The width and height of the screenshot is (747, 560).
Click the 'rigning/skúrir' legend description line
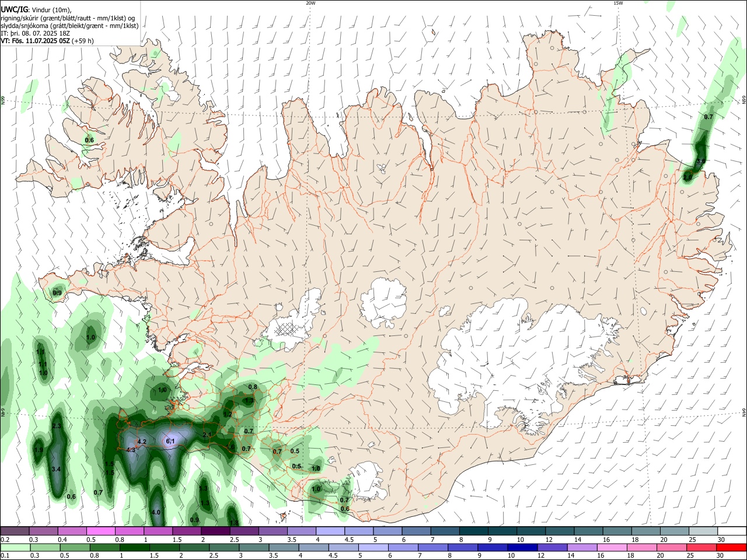tap(69, 18)
